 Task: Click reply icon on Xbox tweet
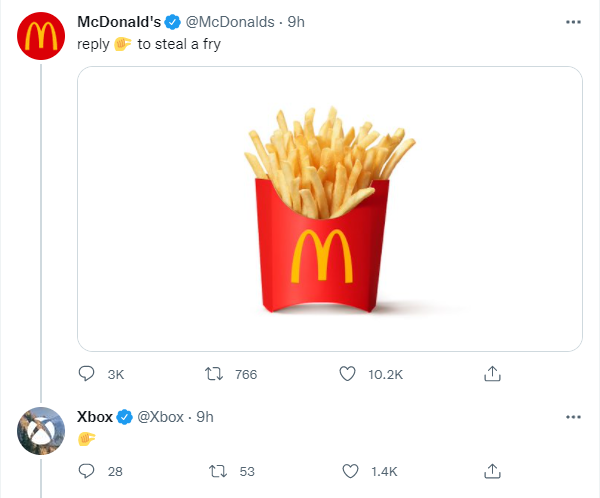pos(87,471)
